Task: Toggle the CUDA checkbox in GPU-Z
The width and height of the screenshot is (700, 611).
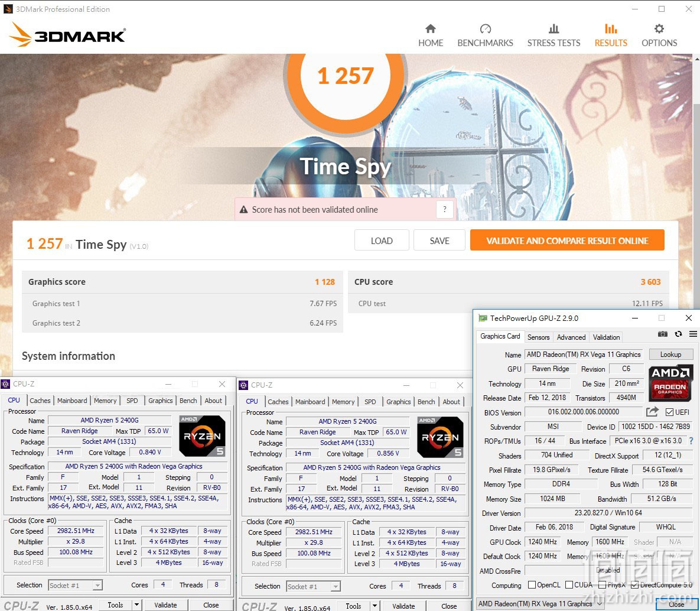Action: [569, 584]
